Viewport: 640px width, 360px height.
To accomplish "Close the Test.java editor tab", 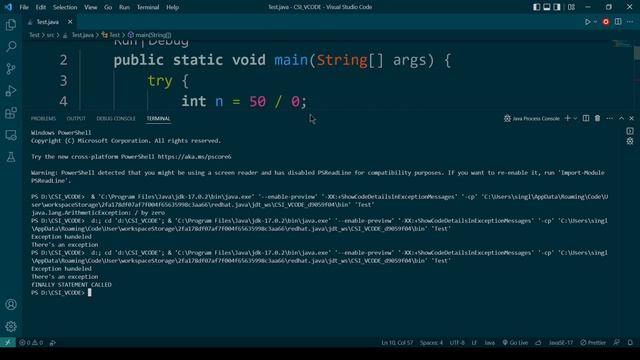I will pos(70,22).
